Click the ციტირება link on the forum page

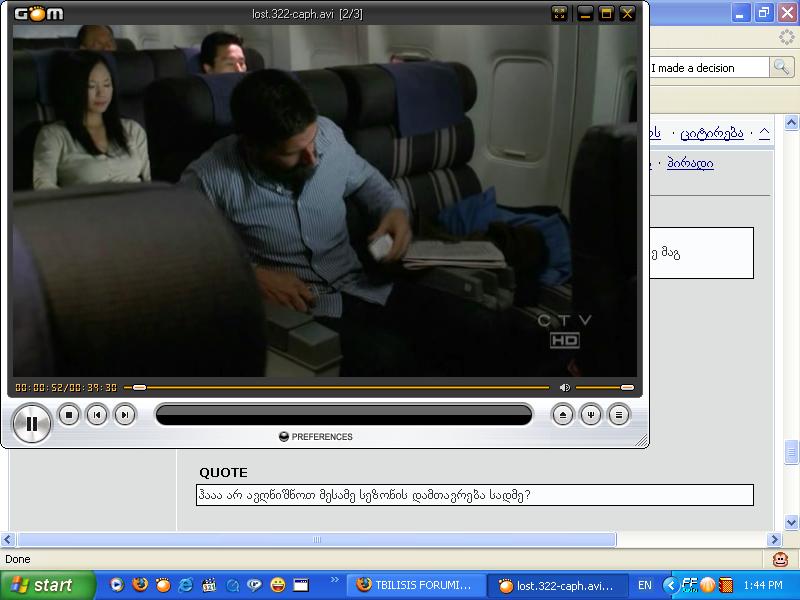click(x=712, y=134)
